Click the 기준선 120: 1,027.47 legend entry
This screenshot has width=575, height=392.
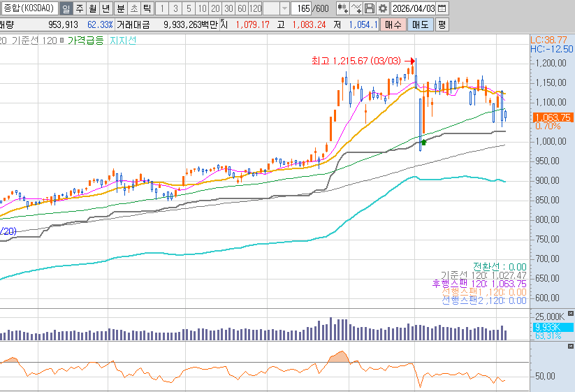tap(483, 275)
